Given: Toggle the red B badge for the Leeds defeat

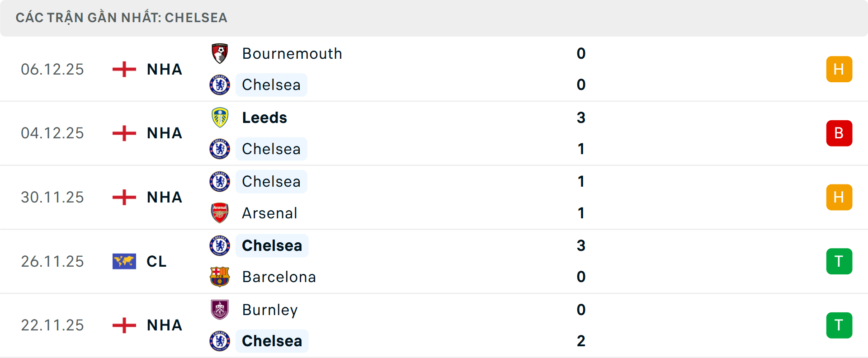Looking at the screenshot, I should click(839, 133).
